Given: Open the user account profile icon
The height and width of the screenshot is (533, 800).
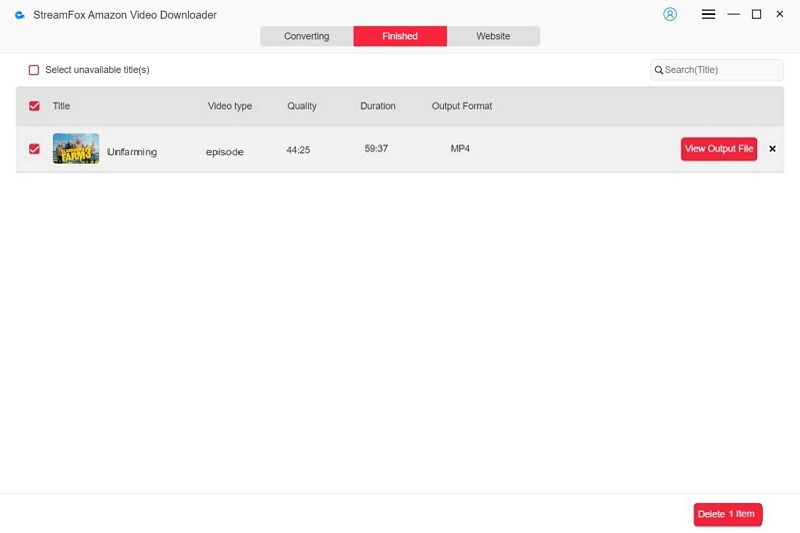Looking at the screenshot, I should click(670, 14).
